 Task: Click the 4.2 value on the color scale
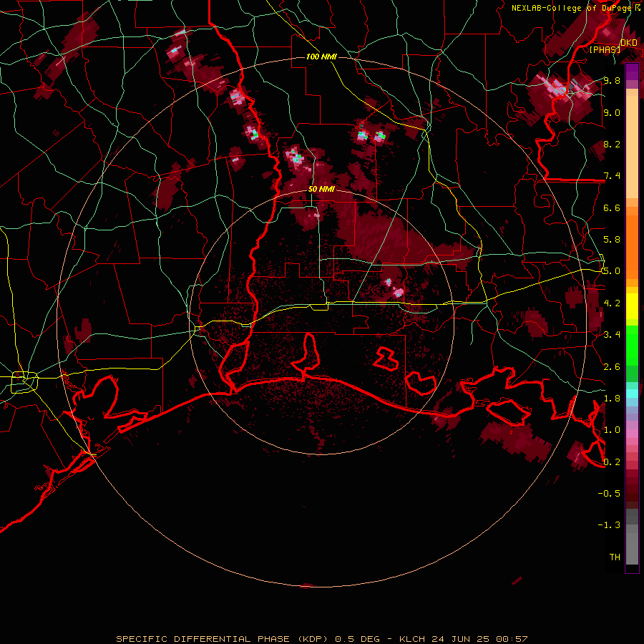[612, 303]
